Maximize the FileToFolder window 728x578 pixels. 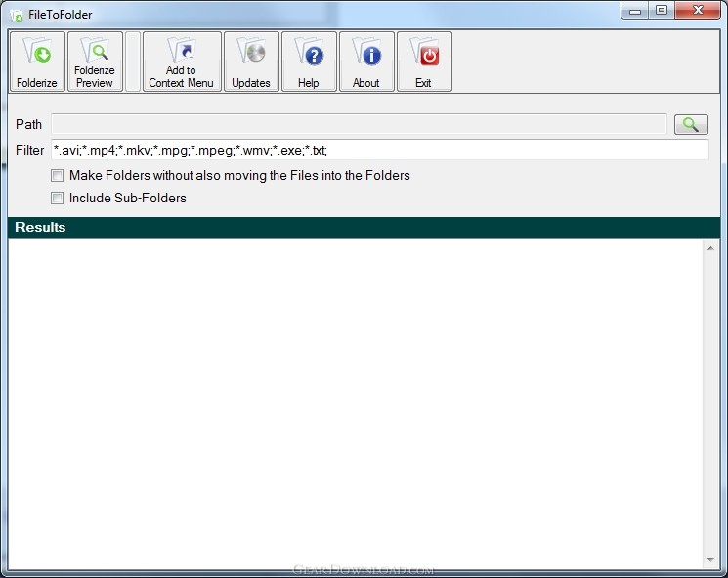[662, 10]
